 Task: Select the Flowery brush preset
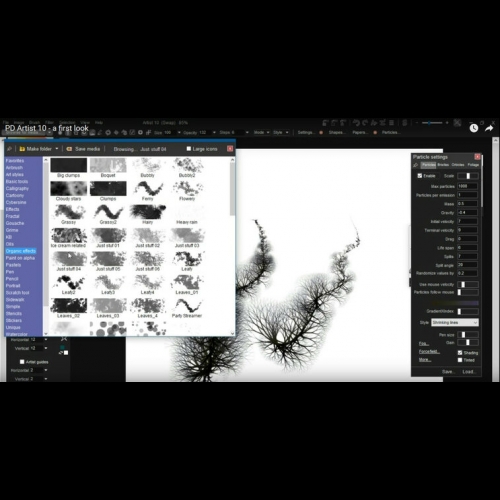pyautogui.click(x=187, y=191)
